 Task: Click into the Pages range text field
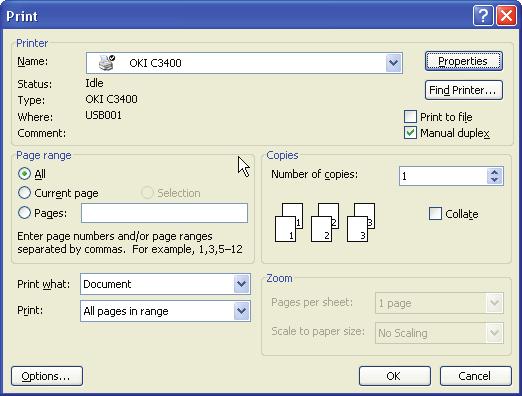click(164, 213)
